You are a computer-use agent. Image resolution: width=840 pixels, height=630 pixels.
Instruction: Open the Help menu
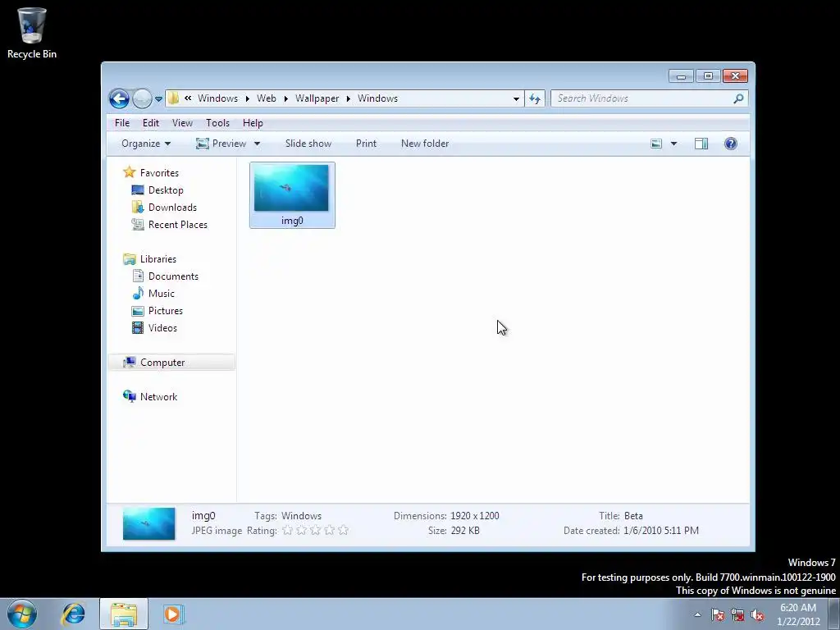[x=253, y=123]
